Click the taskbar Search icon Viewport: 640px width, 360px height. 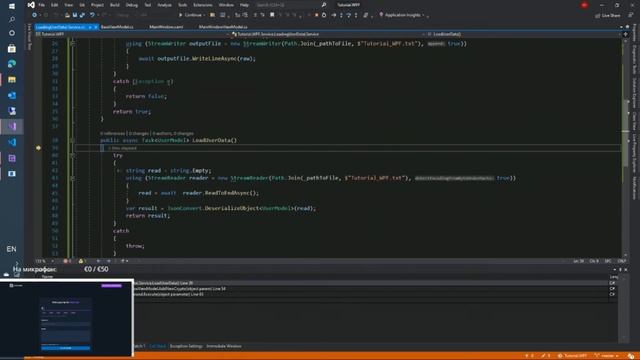[12, 19]
